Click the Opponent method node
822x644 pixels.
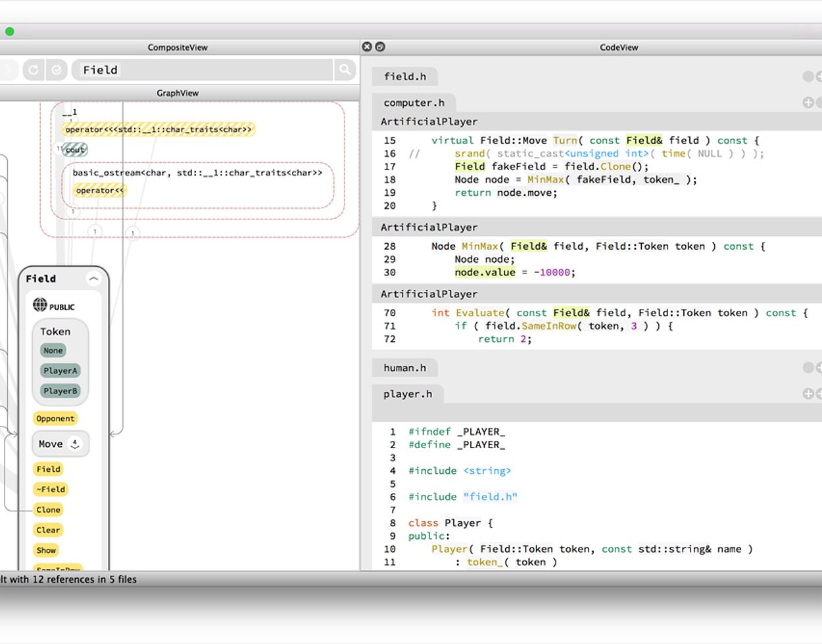pyautogui.click(x=55, y=419)
